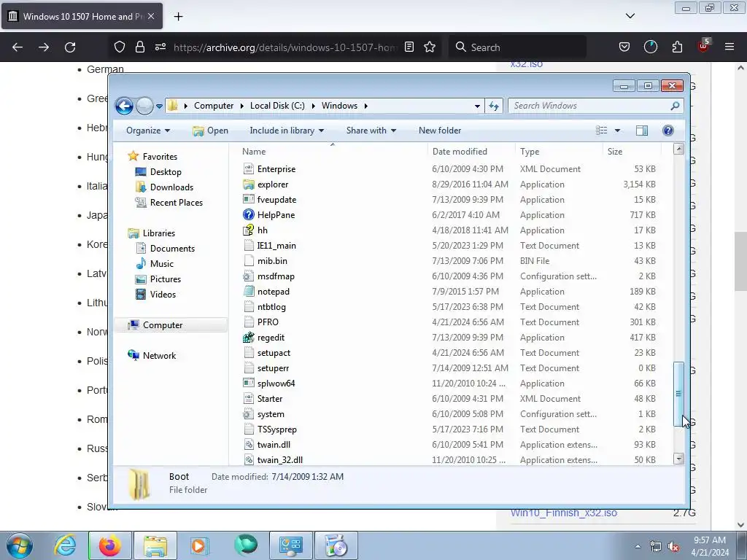Click the file list scrollbar down arrow
The image size is (747, 560).
point(678,459)
